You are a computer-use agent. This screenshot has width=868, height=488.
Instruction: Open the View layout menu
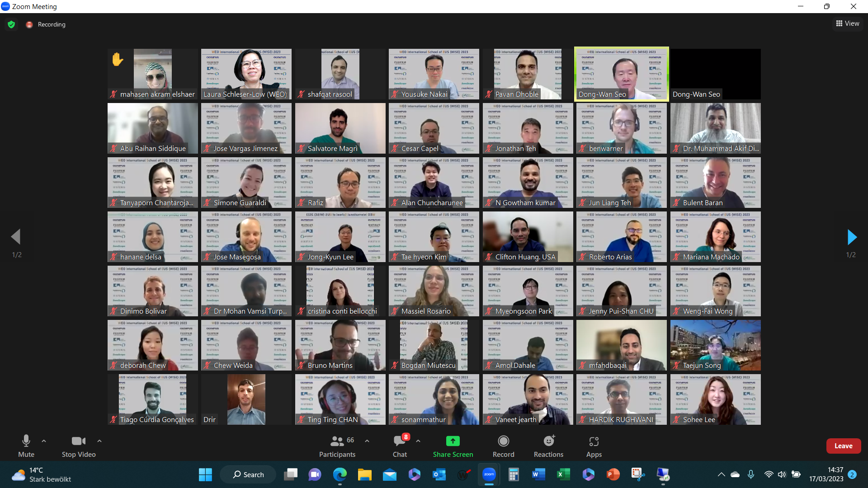click(848, 23)
